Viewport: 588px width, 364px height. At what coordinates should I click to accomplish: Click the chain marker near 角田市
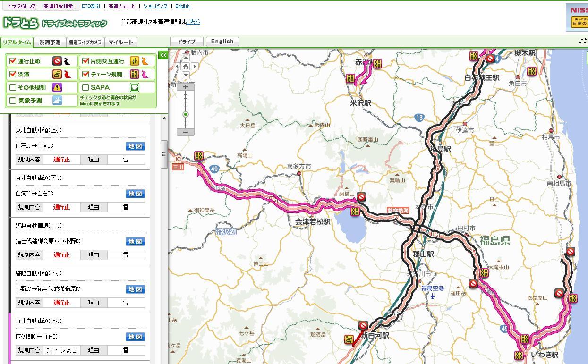point(532,71)
